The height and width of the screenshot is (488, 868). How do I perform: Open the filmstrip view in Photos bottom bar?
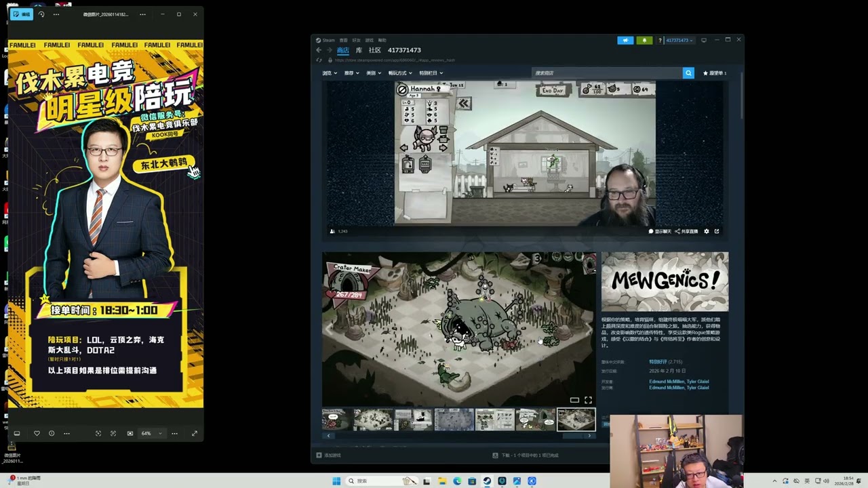(17, 433)
